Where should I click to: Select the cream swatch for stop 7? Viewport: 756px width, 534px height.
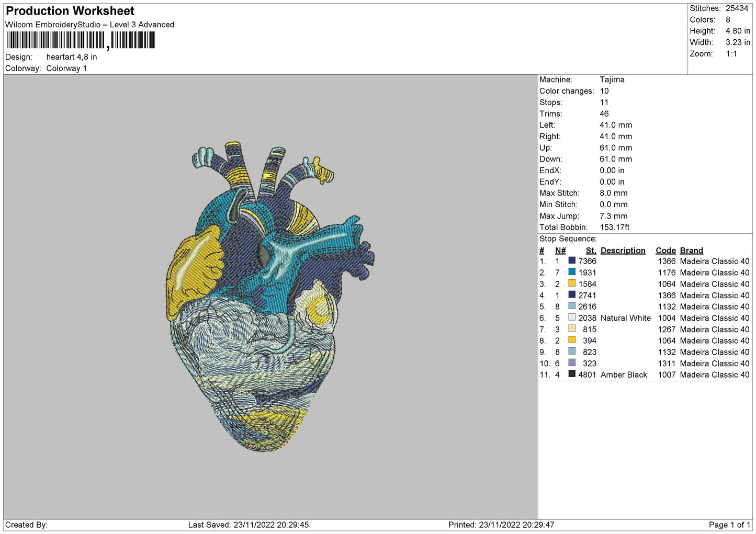572,329
